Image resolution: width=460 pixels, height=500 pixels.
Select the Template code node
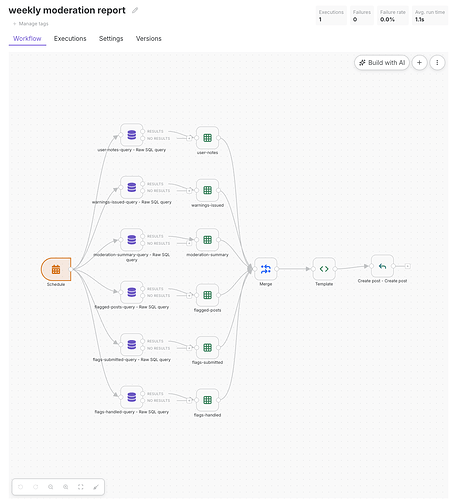[324, 269]
